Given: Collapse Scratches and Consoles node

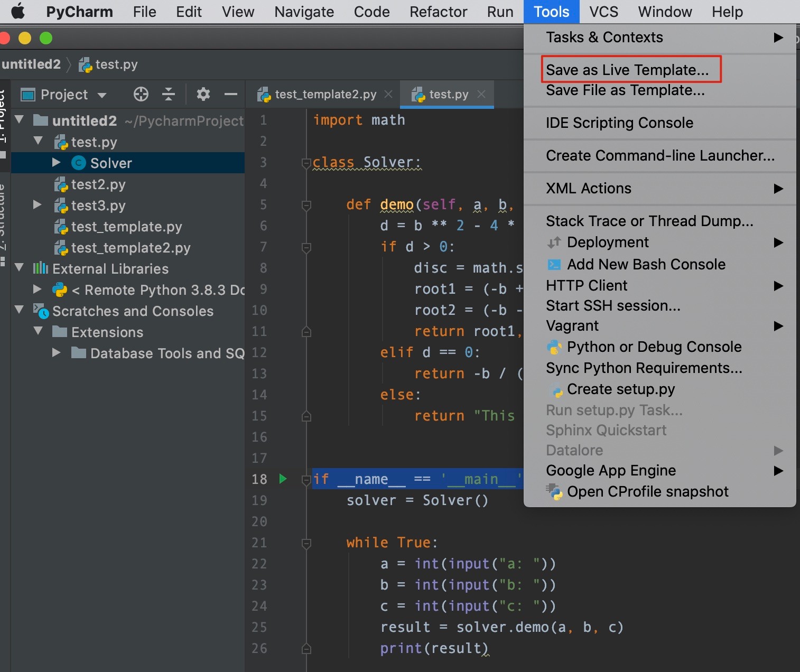Looking at the screenshot, I should coord(20,310).
